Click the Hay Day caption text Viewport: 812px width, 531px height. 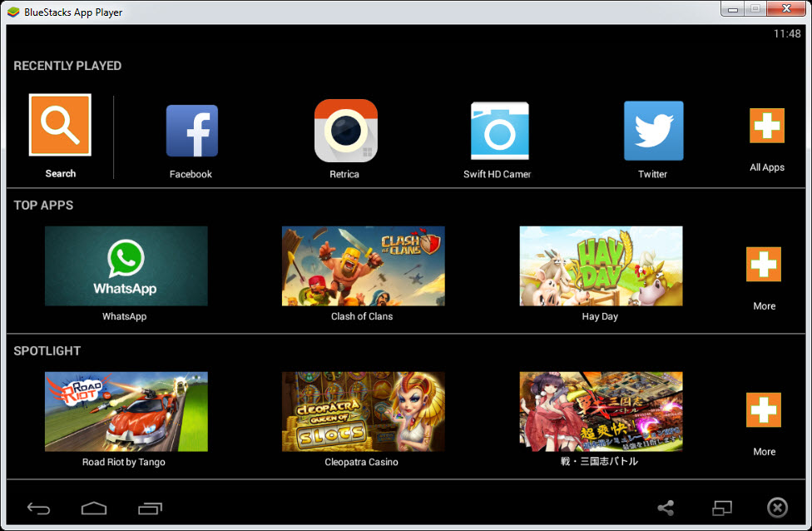(x=600, y=316)
